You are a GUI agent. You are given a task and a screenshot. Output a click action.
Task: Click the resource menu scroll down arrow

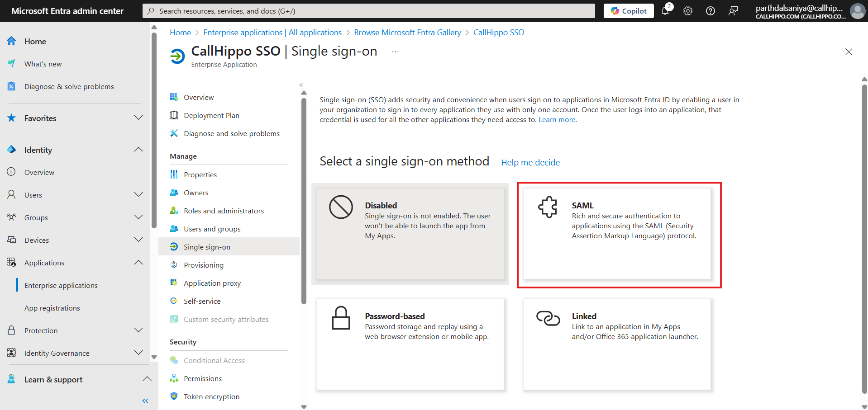304,407
